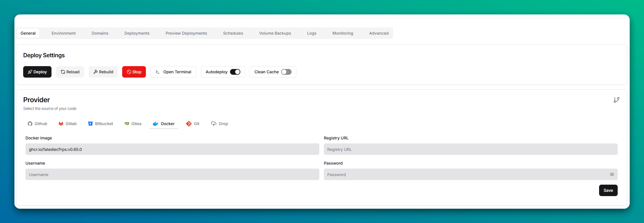Select the Github provider icon
This screenshot has height=223, width=644.
30,124
